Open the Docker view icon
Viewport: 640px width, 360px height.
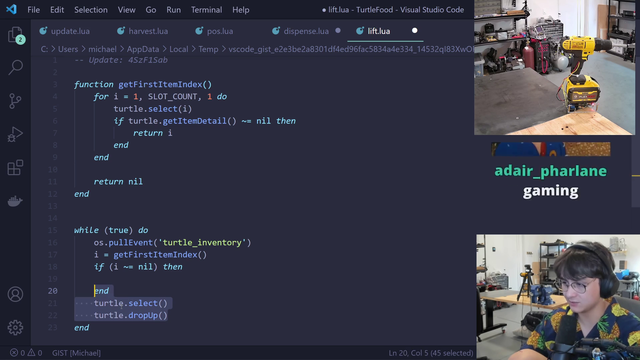(15, 201)
